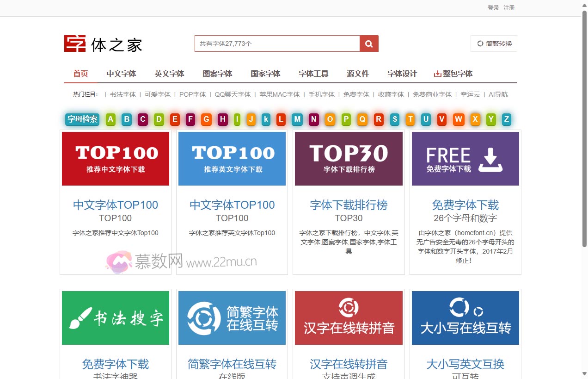Open the 字体工具 tab
The image size is (588, 379).
(313, 73)
